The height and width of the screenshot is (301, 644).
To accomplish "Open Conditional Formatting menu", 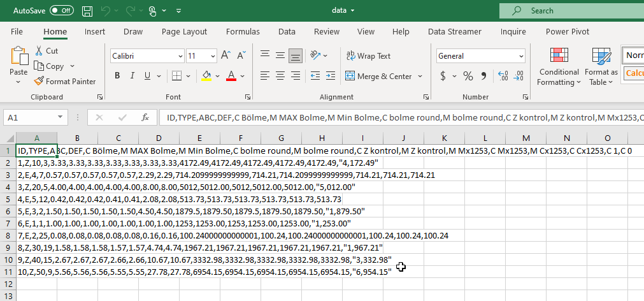I will [x=559, y=66].
